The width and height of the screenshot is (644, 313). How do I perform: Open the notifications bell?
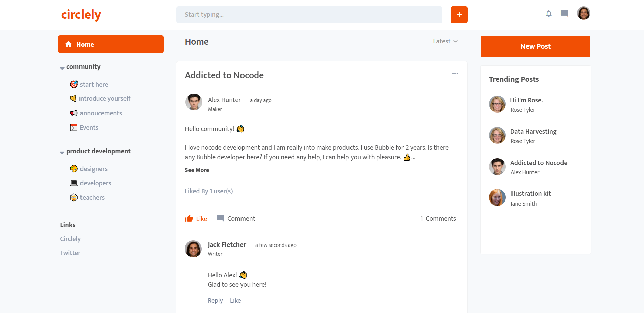point(549,14)
